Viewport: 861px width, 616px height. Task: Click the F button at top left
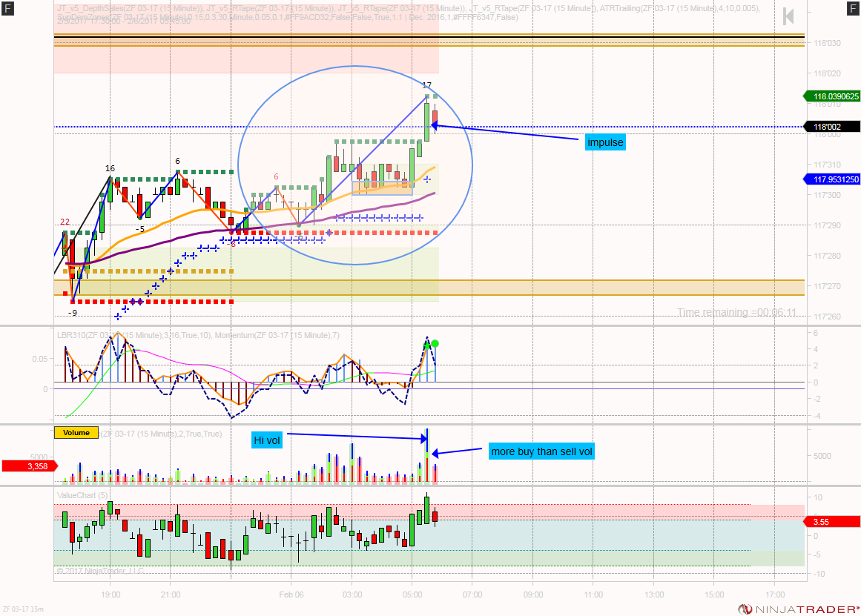7,8
